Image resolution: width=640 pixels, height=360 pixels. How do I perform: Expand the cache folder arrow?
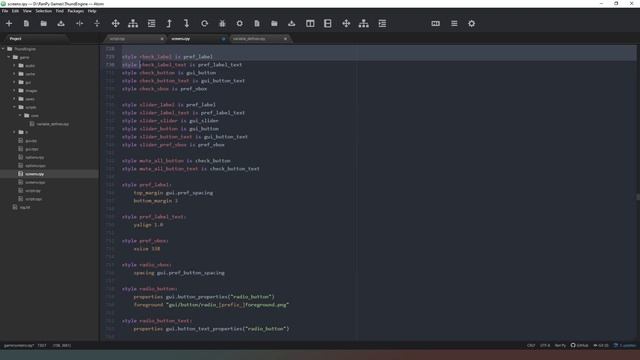(14, 74)
